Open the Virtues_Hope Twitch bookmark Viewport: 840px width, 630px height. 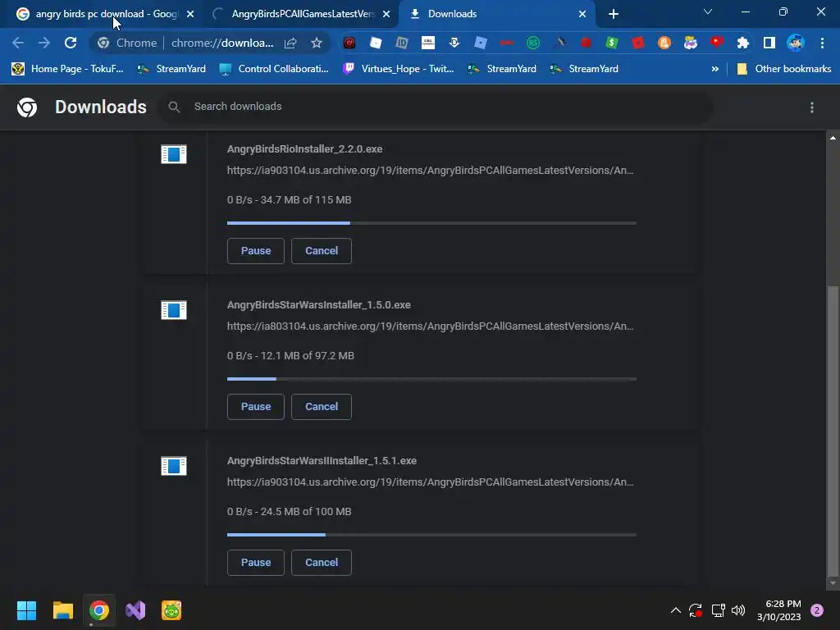(399, 69)
